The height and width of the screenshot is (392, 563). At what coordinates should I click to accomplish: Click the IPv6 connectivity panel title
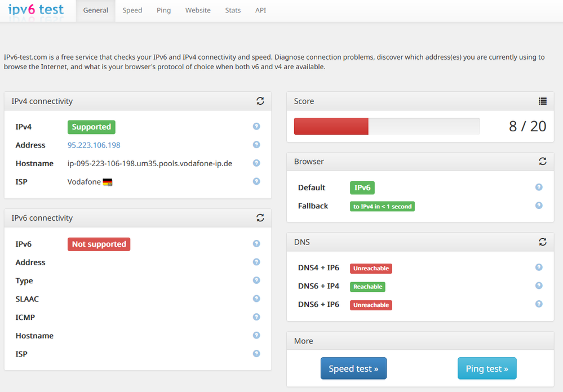point(42,218)
